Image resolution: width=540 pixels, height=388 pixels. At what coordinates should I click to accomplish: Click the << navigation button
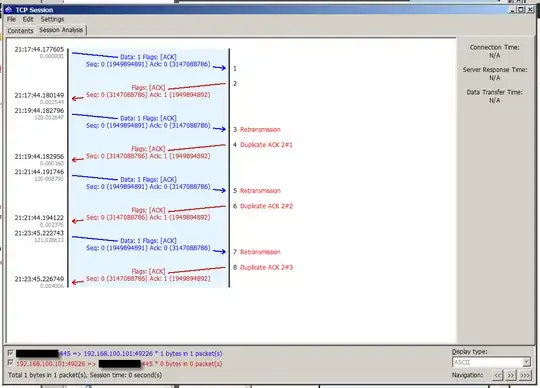pyautogui.click(x=497, y=375)
